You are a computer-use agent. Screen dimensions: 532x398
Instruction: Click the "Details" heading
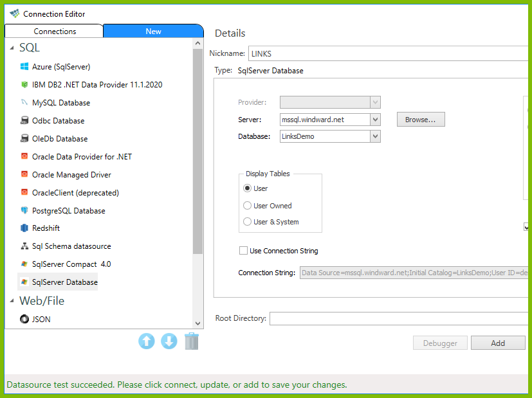point(230,33)
